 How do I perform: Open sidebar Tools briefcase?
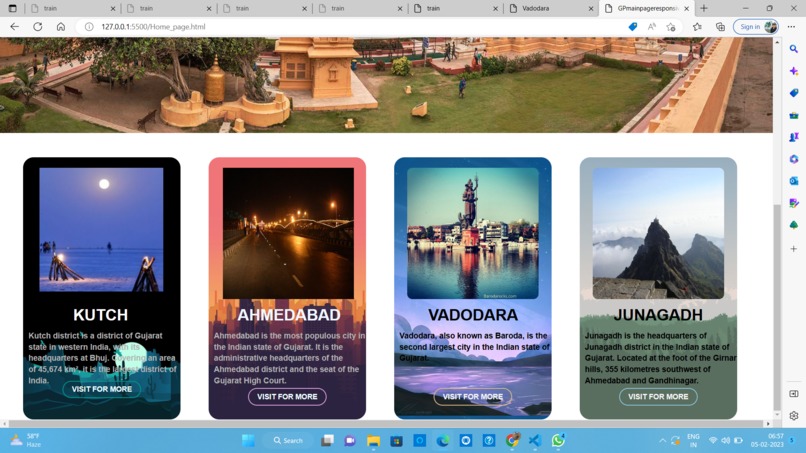[x=794, y=115]
